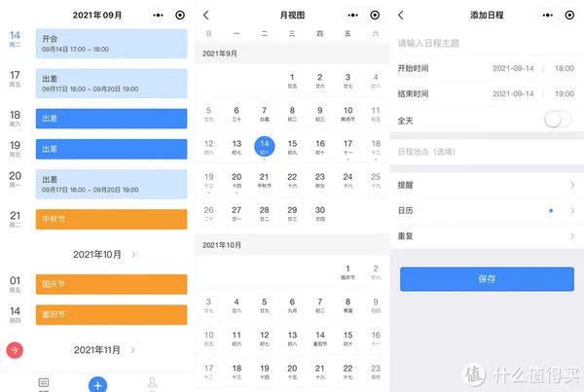The height and width of the screenshot is (392, 584).
Task: Open the schedule list tab icon in the bottom bar
Action: 44,382
